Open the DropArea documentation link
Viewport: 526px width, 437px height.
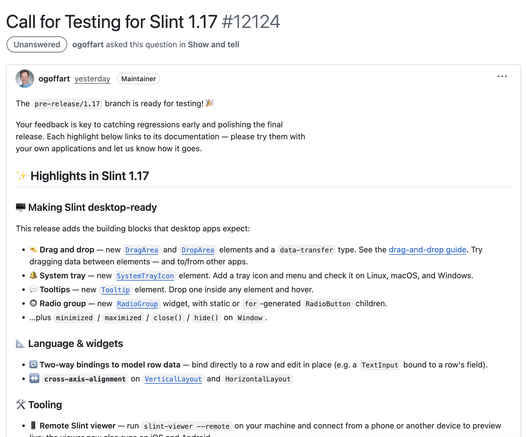click(x=198, y=250)
